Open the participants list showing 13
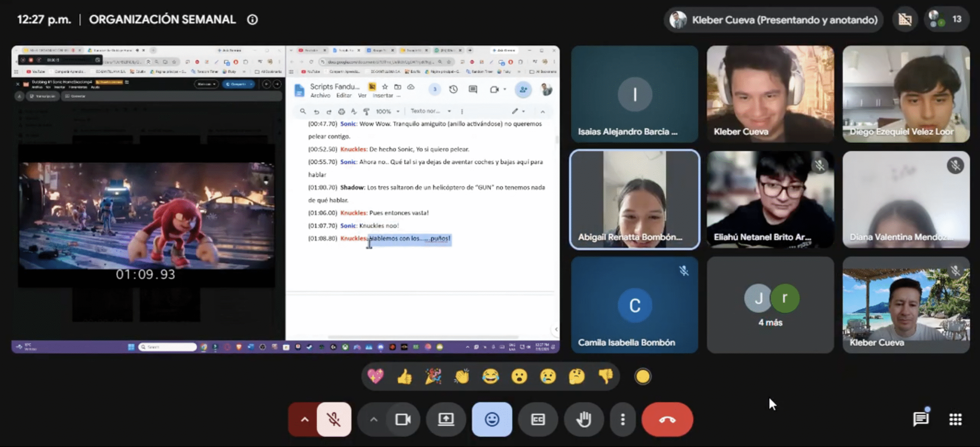 point(947,19)
